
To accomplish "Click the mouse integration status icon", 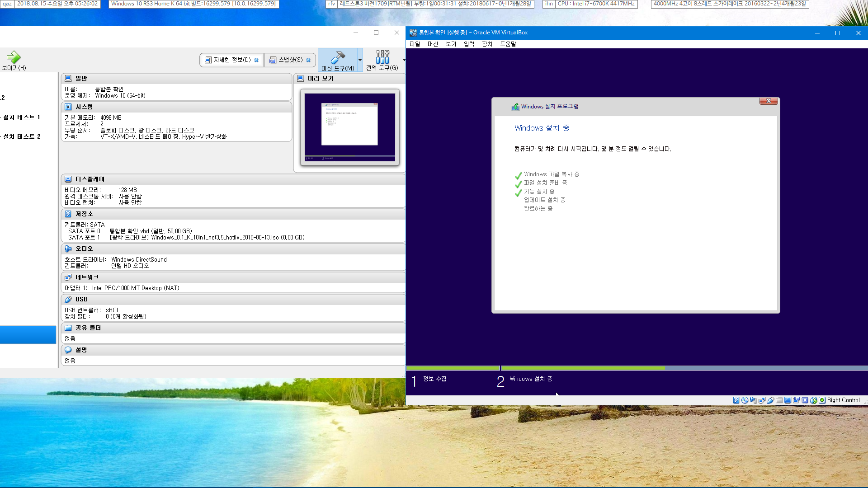I will tap(814, 400).
